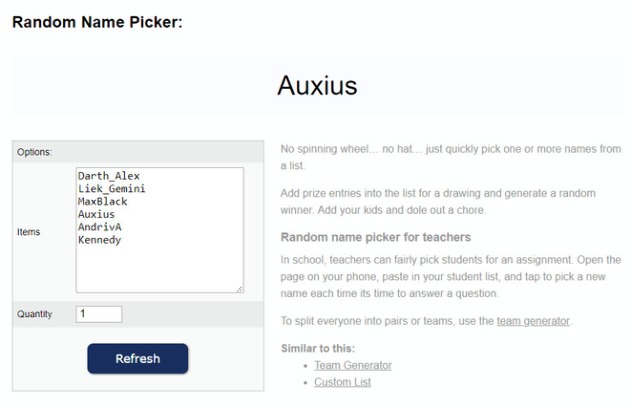This screenshot has height=408, width=631.
Task: Click Random name picker for teachers heading
Action: (375, 237)
